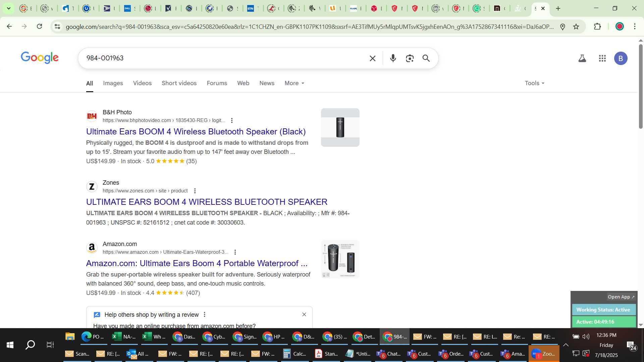
Task: Start voice search with microphone icon
Action: (393, 58)
